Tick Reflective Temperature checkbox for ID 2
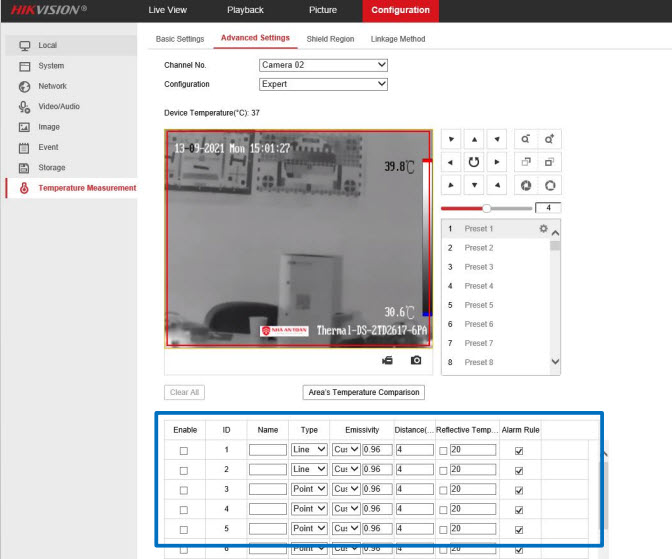 443,470
